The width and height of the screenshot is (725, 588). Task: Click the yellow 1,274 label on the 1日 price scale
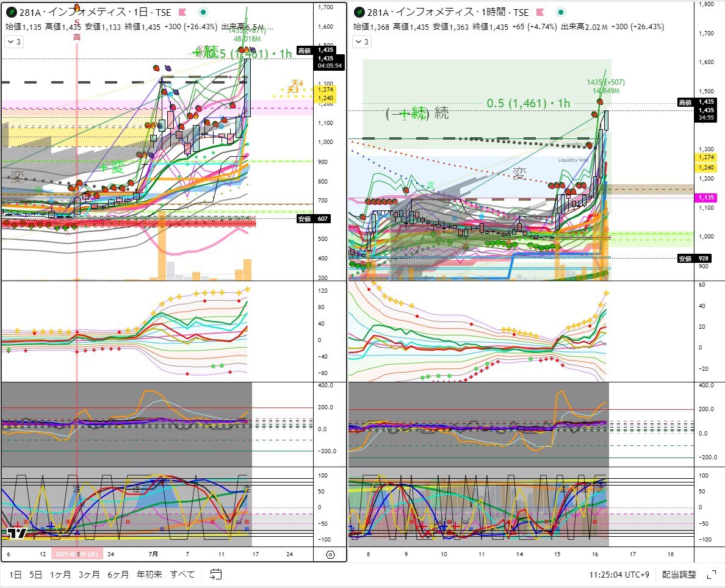tap(325, 90)
